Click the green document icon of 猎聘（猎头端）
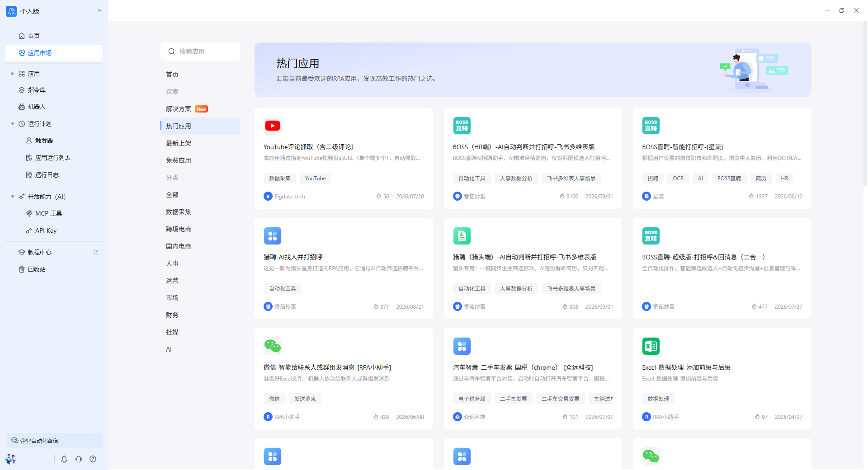Viewport: 868px width, 470px height. coord(462,236)
